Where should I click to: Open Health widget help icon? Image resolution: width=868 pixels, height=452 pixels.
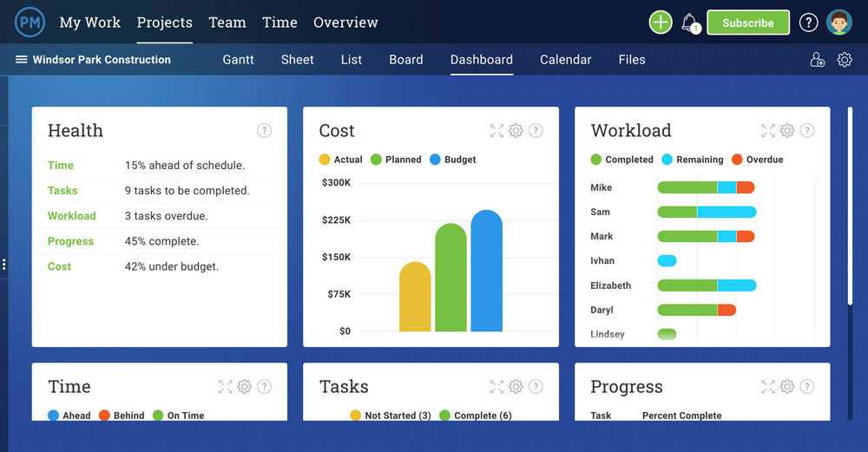tap(264, 130)
